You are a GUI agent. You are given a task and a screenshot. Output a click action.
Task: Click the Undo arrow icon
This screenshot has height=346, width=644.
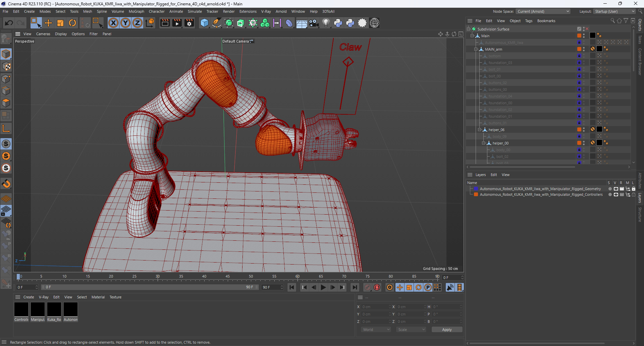pyautogui.click(x=9, y=23)
